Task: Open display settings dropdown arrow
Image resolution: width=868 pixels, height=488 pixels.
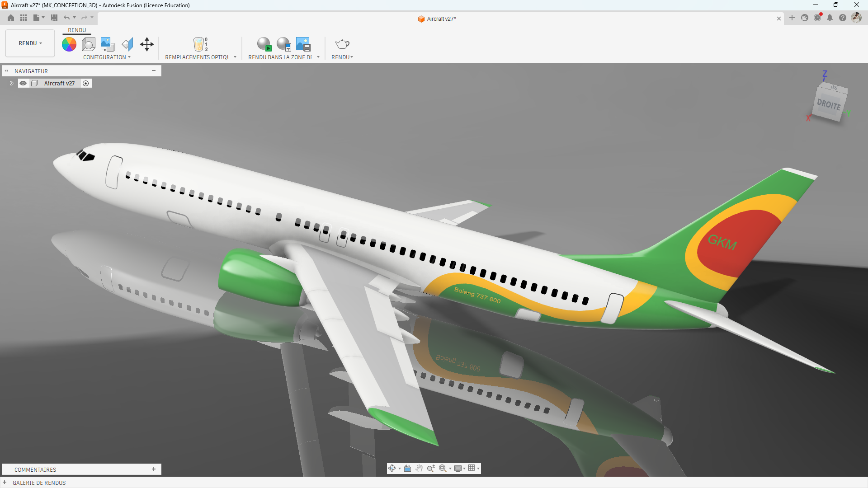Action: point(464,469)
